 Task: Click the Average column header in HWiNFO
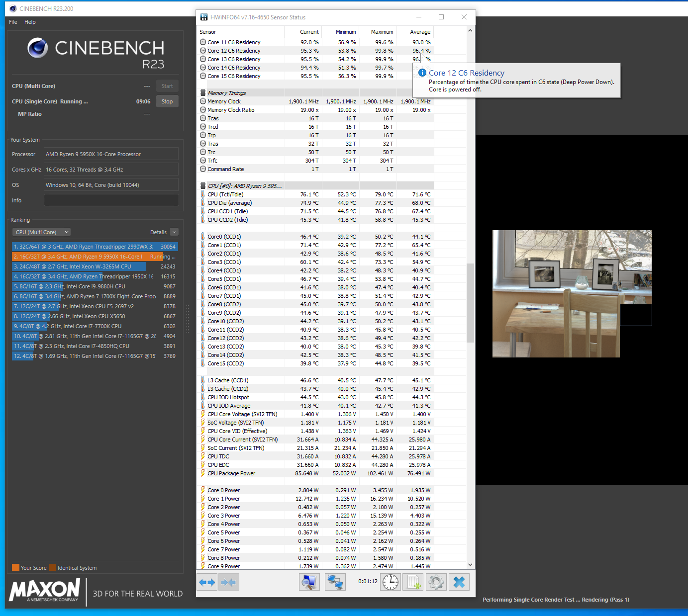point(415,32)
